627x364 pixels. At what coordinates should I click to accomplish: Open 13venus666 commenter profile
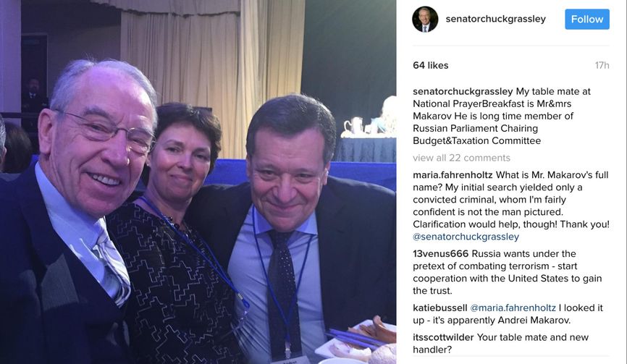(441, 254)
